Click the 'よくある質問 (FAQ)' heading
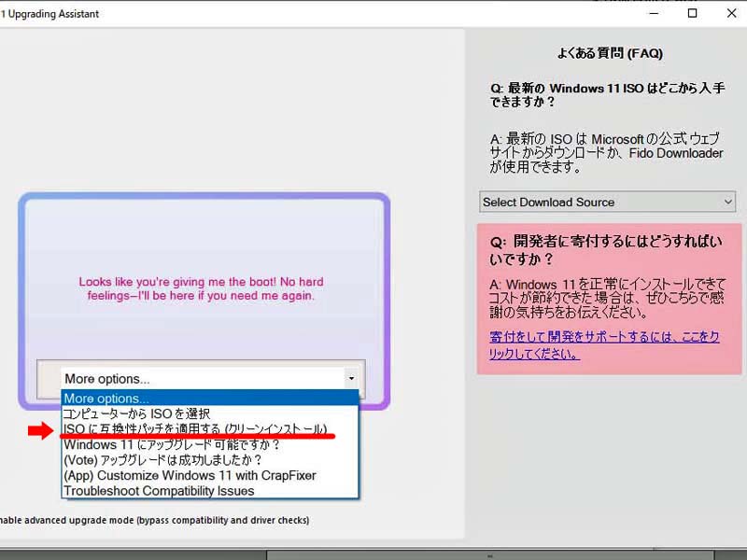747x560 pixels. tap(610, 54)
